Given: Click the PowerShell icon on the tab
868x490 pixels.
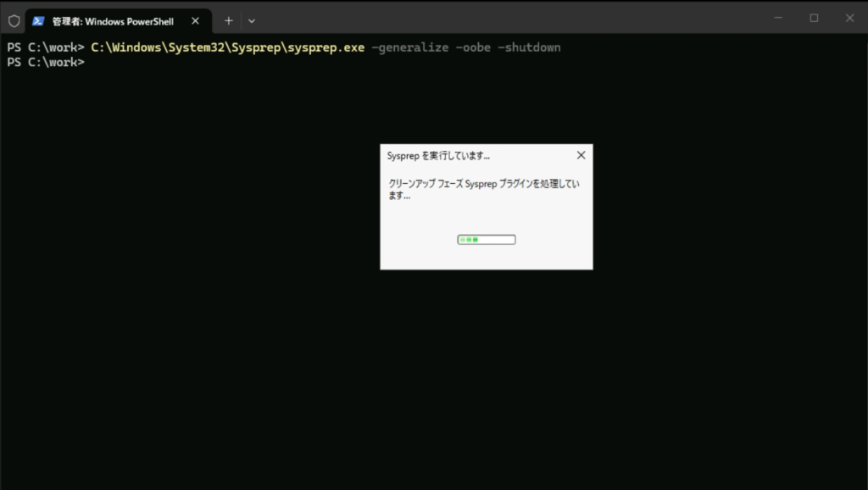Looking at the screenshot, I should (x=38, y=21).
